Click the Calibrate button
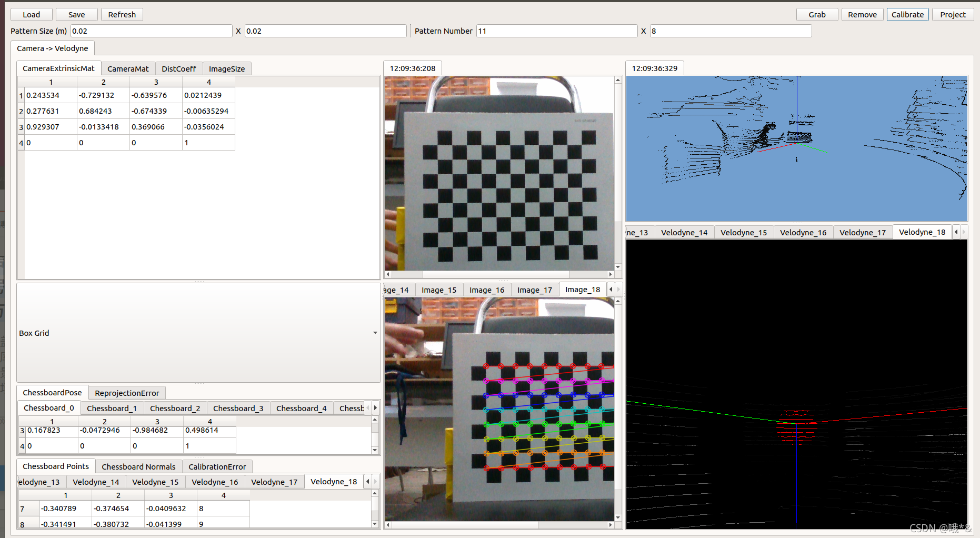This screenshot has width=980, height=538. (x=907, y=15)
